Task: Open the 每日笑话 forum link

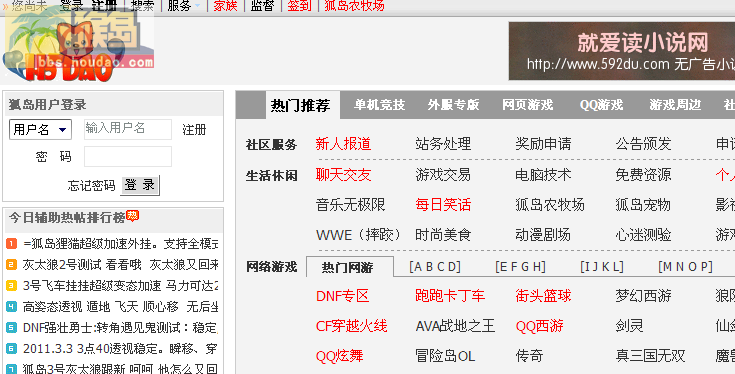Action: point(443,205)
